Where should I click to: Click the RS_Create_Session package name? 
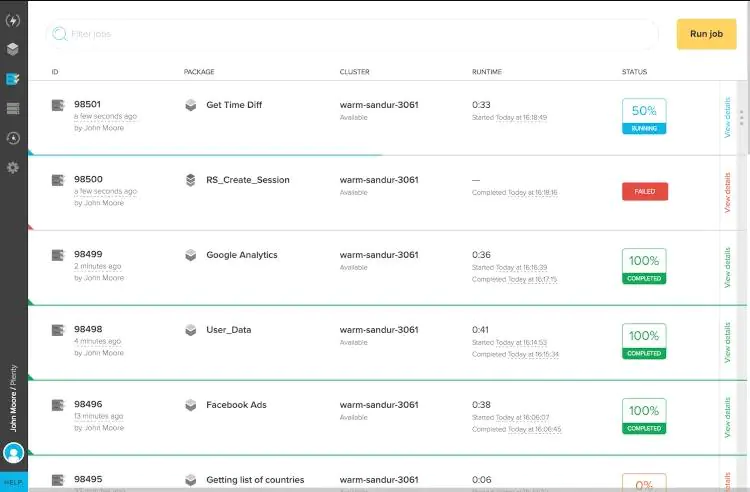click(x=248, y=180)
